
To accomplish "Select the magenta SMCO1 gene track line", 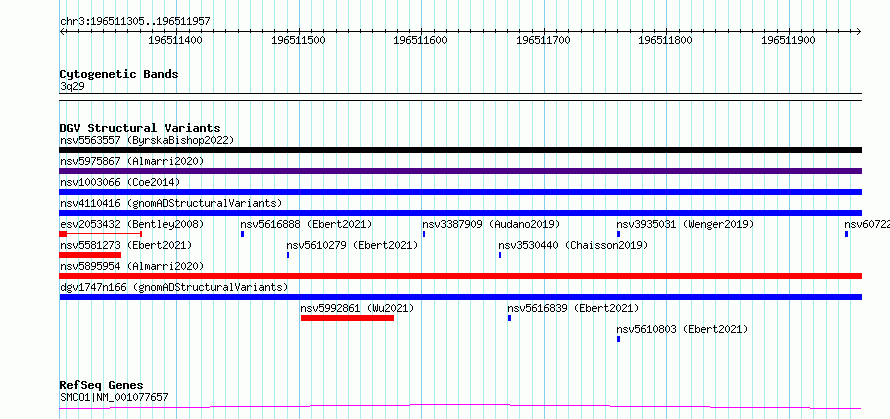I will [460, 406].
